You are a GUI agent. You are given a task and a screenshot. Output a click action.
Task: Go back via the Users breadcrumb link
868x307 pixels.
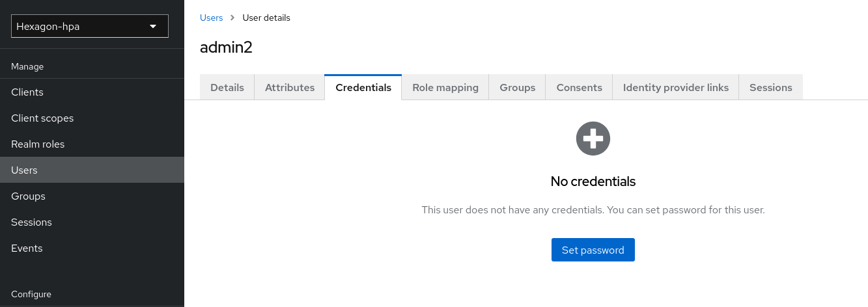pos(212,18)
